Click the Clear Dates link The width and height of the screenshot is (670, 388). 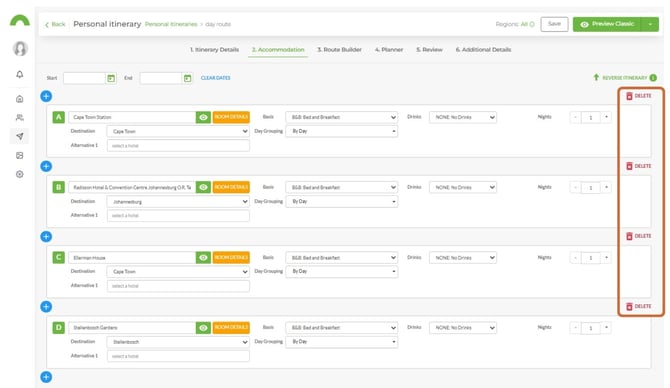pyautogui.click(x=215, y=78)
